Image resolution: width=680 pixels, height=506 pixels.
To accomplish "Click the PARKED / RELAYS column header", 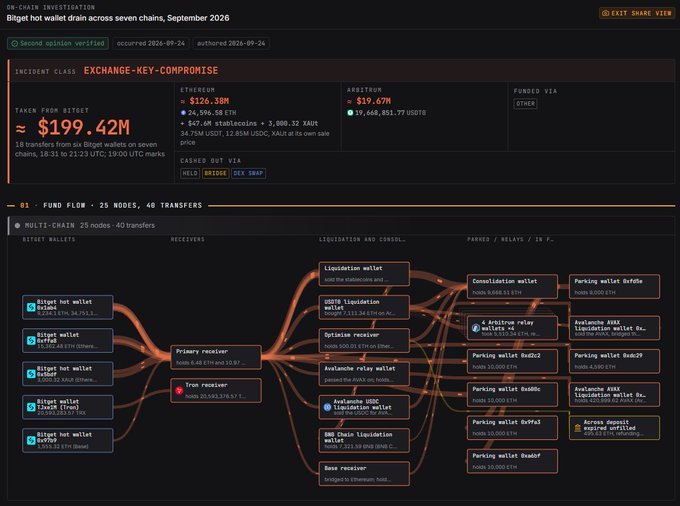I will pyautogui.click(x=510, y=239).
